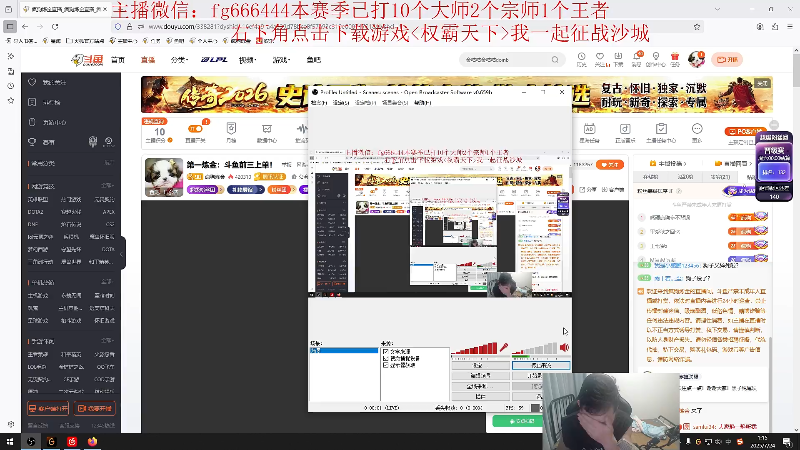Bookmark page with address bar star

click(697, 27)
